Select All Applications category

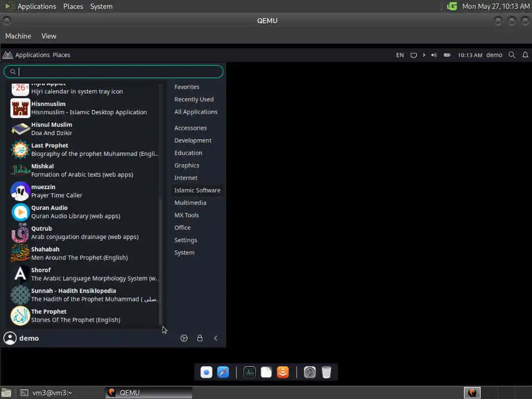point(197,112)
